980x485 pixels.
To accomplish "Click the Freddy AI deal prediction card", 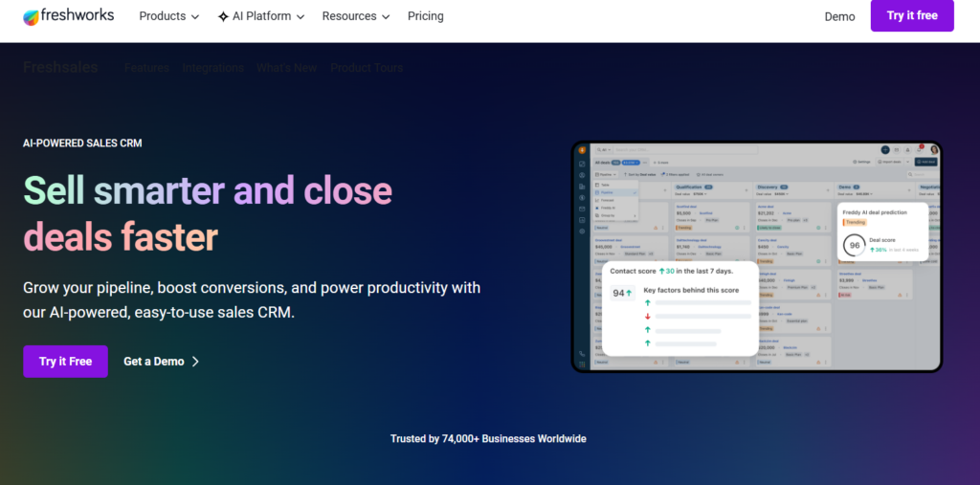I will pyautogui.click(x=882, y=231).
